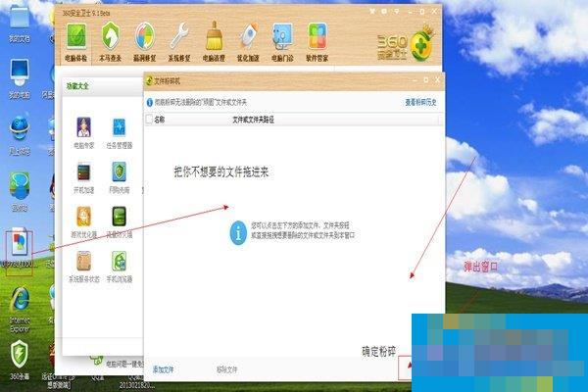Click the 名称 column header

pyautogui.click(x=160, y=120)
